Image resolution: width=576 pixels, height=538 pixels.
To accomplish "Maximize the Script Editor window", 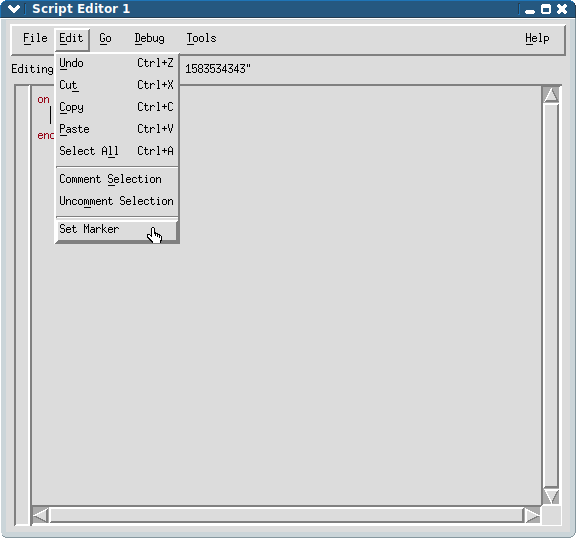I will coord(546,9).
